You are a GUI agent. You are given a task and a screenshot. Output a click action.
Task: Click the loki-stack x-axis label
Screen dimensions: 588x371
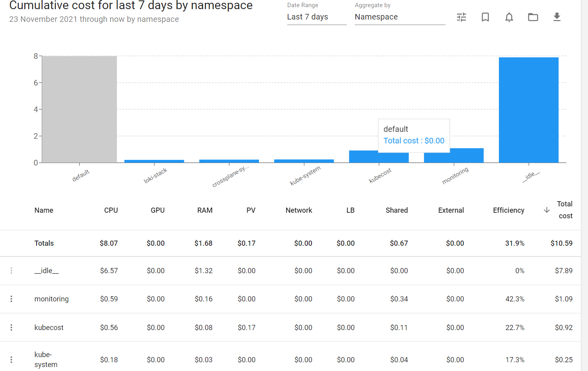coord(156,175)
